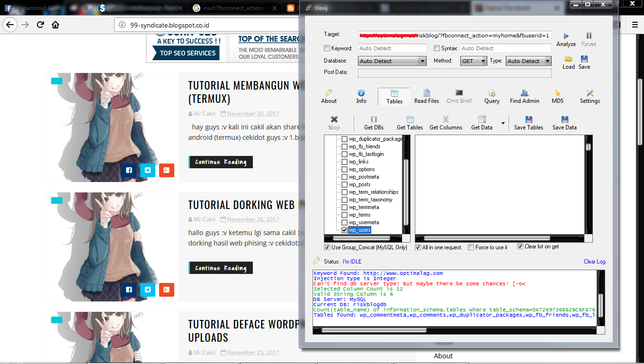Open the Type Auto Detect dropdown
The width and height of the screenshot is (644, 364).
coord(528,61)
